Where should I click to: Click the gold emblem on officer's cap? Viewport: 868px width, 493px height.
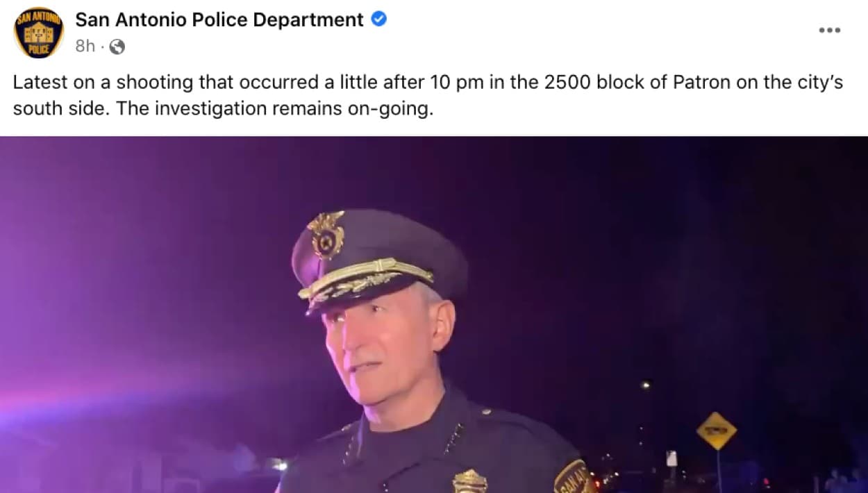[326, 234]
